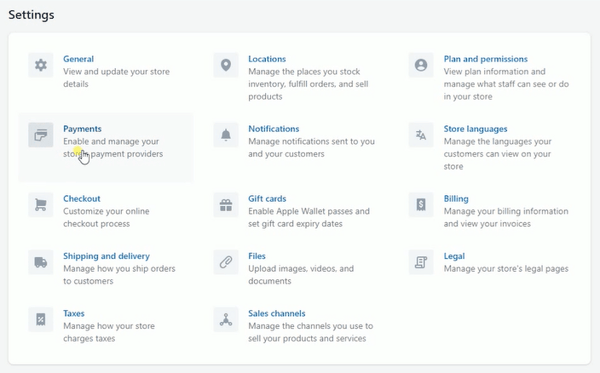The height and width of the screenshot is (373, 600).
Task: Click 'Manage the languages your customers can view'
Action: pos(497,154)
